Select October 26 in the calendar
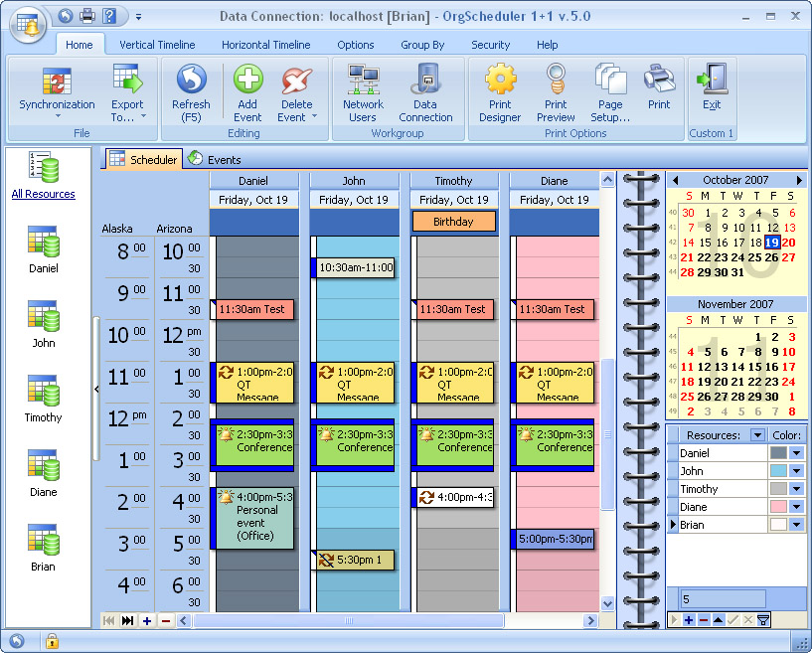 [771, 257]
